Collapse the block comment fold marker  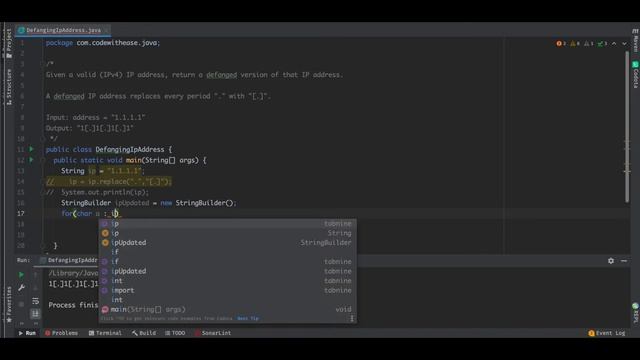point(42,64)
